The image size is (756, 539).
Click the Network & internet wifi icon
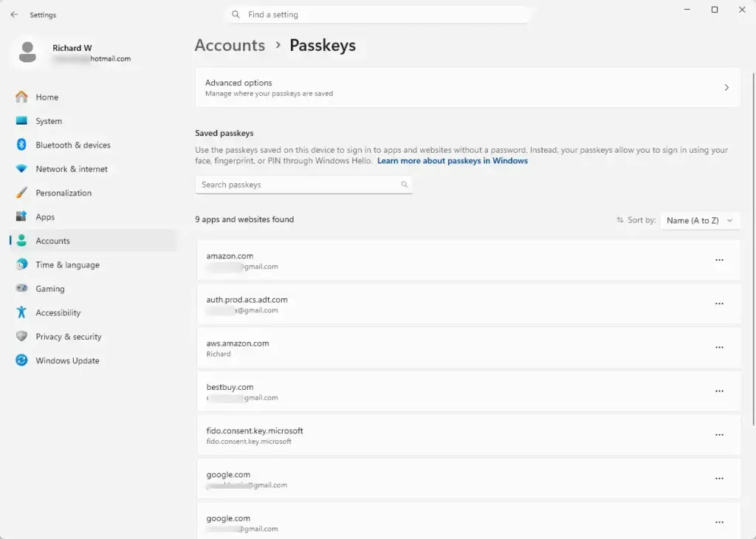[x=21, y=169]
